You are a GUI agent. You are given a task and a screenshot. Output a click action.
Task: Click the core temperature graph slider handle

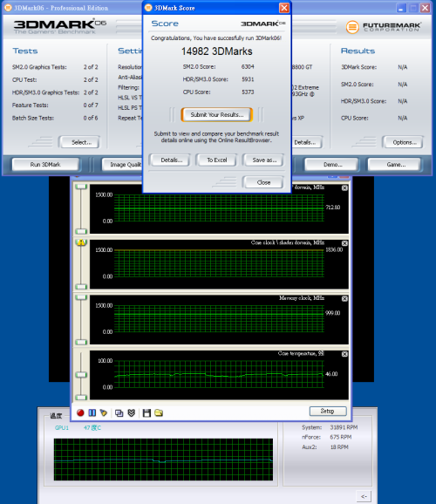tap(81, 375)
